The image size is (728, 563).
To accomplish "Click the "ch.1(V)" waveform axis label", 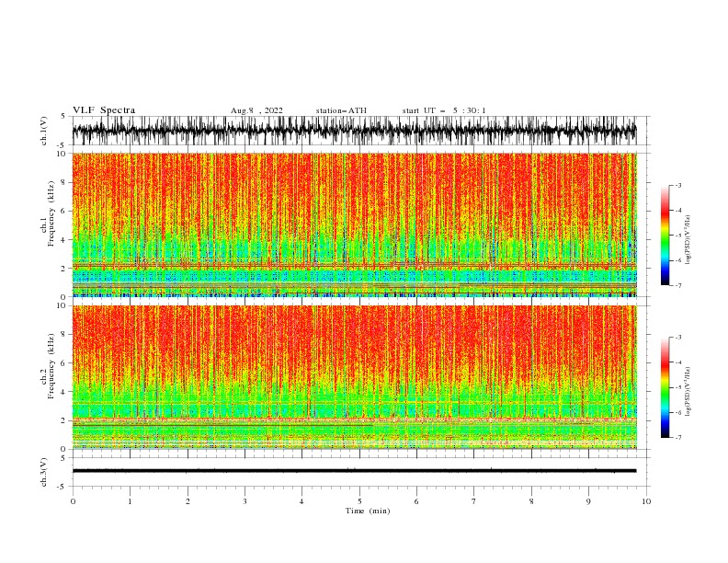I will point(44,131).
